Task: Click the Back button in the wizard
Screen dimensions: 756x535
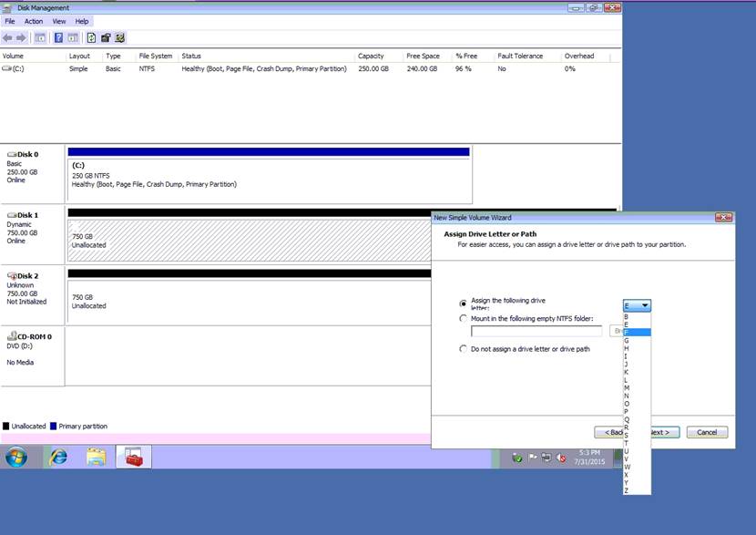Action: [610, 432]
